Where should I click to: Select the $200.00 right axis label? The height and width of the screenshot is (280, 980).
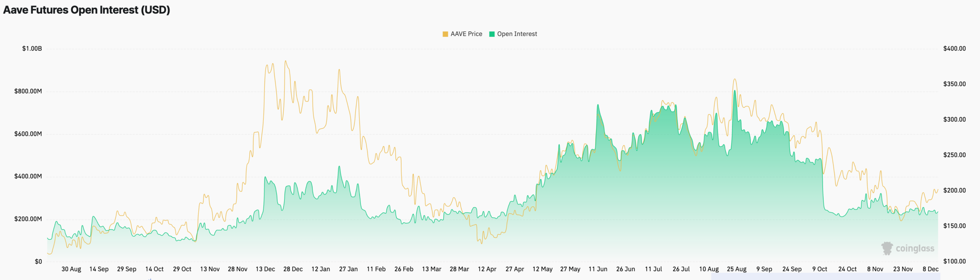[x=954, y=190]
